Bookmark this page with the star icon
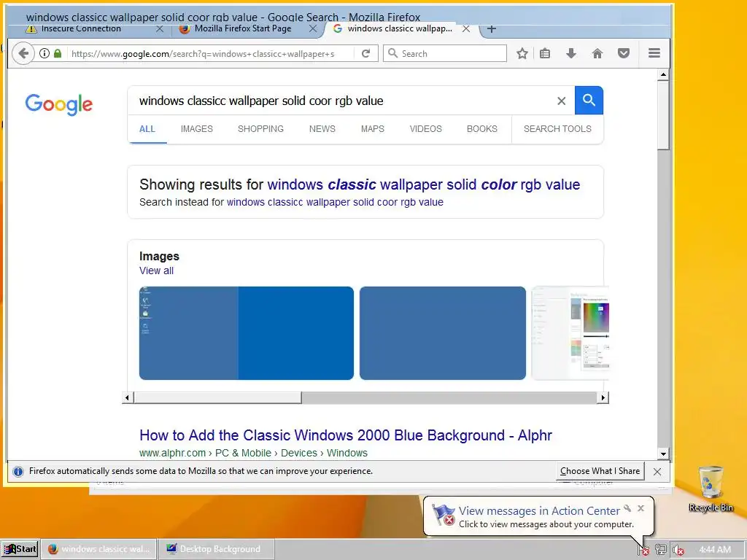 [522, 53]
